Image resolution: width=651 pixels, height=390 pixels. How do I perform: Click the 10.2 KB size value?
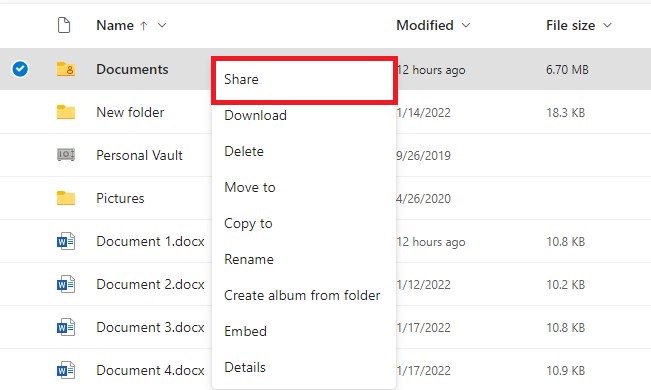(565, 285)
